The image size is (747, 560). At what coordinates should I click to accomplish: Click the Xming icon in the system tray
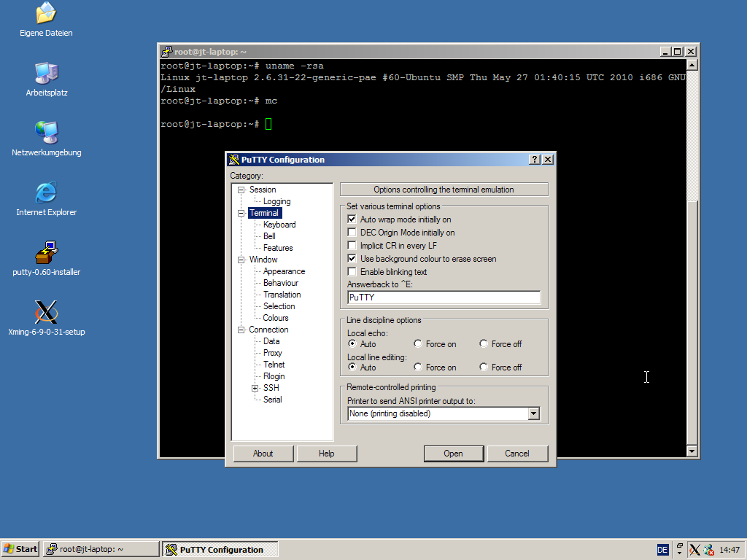click(x=694, y=549)
